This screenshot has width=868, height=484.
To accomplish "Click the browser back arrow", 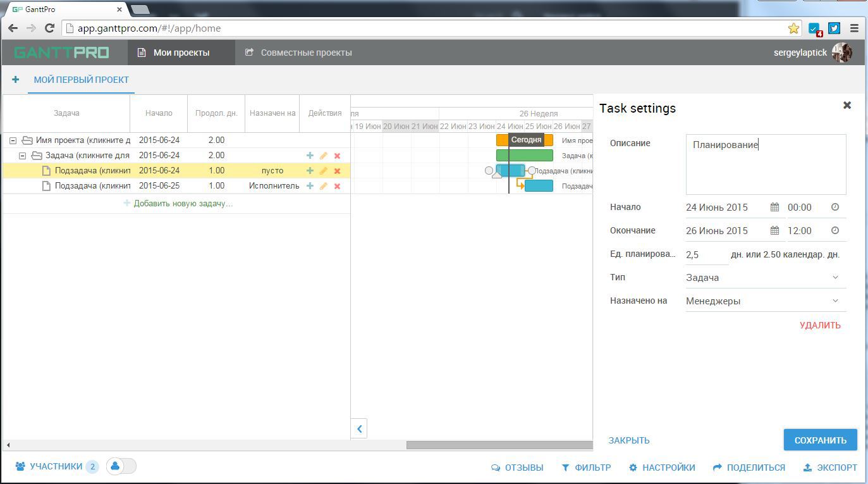I will [x=13, y=28].
